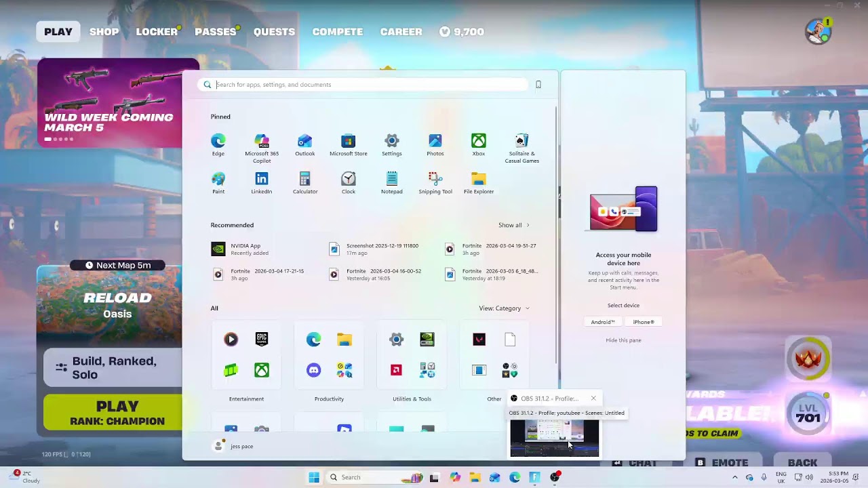Open Fortnite 2026-03-04 16-00-52 recording
The width and height of the screenshot is (868, 488).
click(x=375, y=274)
